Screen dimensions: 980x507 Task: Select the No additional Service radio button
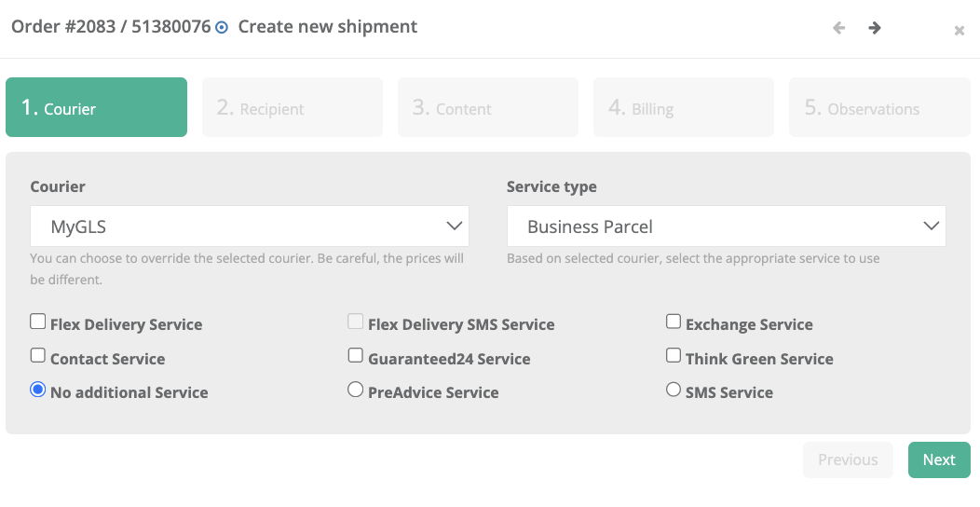(38, 390)
